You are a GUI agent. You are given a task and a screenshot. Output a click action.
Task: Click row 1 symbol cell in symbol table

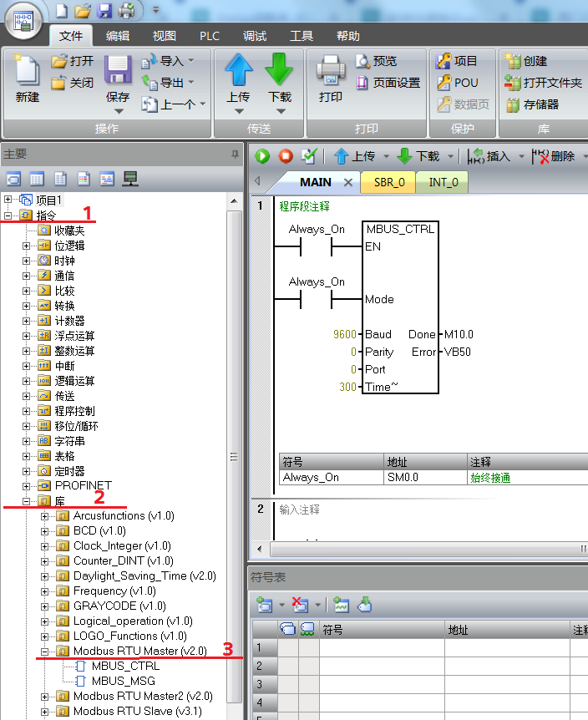coord(382,648)
